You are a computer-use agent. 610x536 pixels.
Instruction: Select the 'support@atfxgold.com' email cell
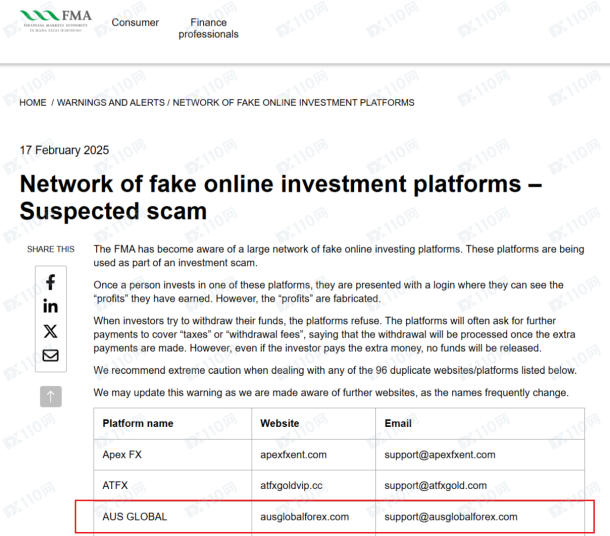pyautogui.click(x=480, y=485)
